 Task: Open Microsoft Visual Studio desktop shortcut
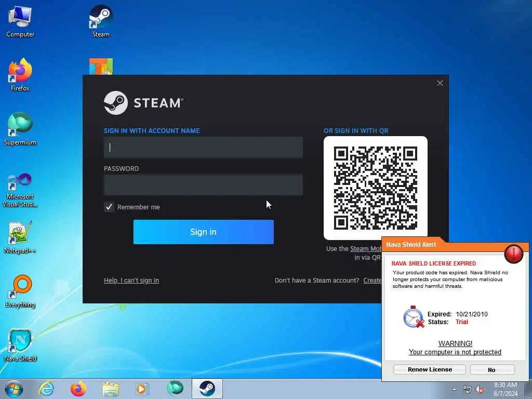(x=20, y=190)
